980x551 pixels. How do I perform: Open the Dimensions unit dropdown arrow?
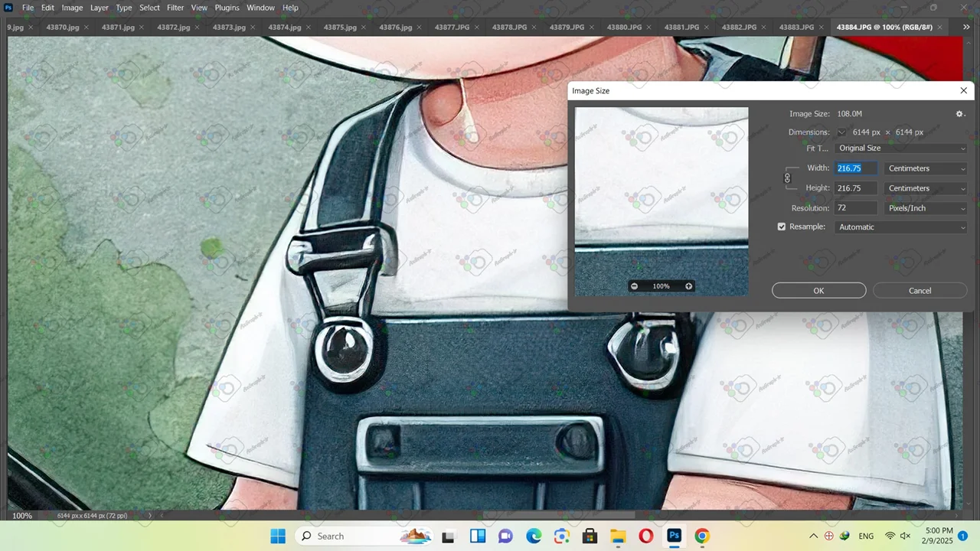point(841,132)
